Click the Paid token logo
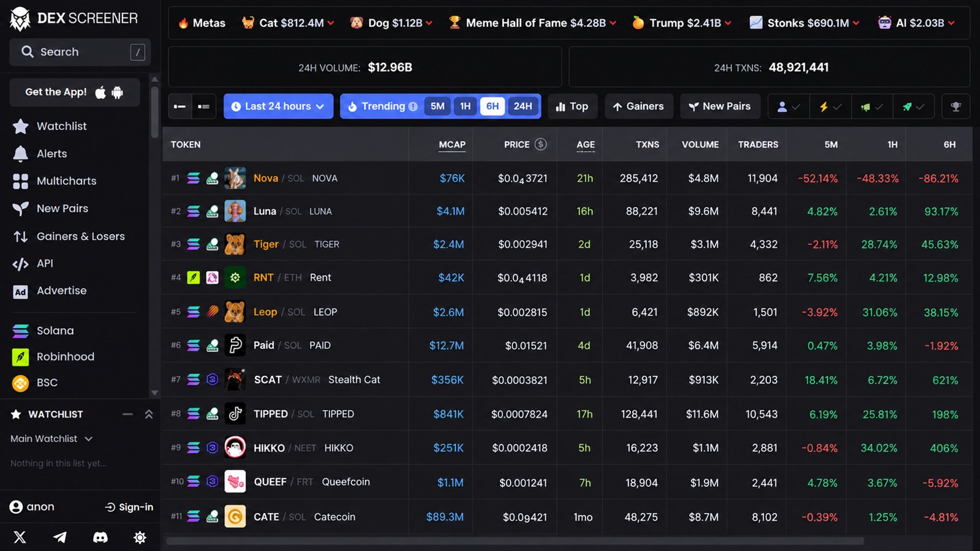Screen dimensions: 980x551 (235, 345)
